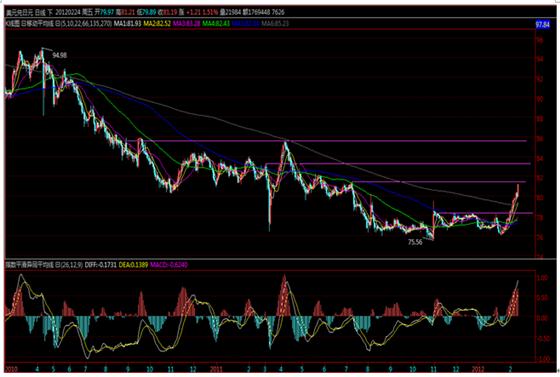Click the purple horizontal line above recent peak
The image size is (560, 377).
439,182
